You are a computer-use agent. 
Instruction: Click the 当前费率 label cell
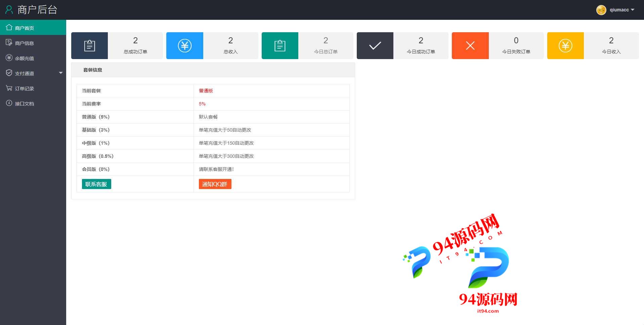pyautogui.click(x=135, y=104)
